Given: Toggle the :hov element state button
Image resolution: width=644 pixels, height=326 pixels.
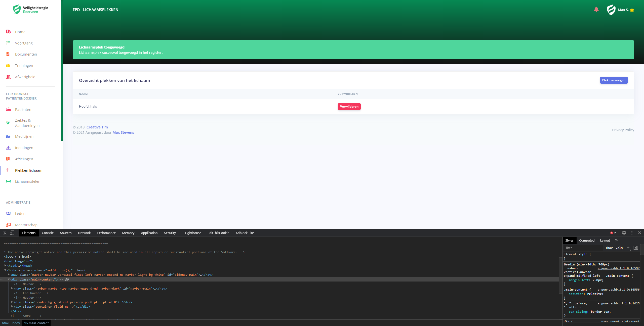Looking at the screenshot, I should coord(609,248).
